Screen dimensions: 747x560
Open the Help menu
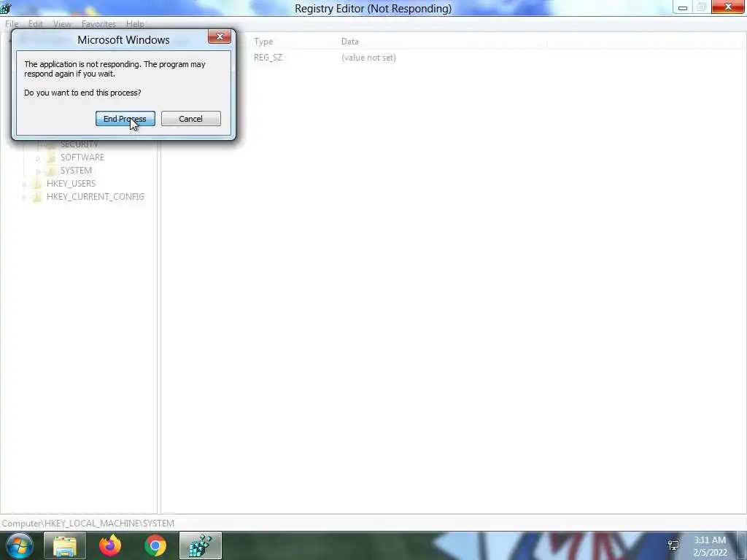pyautogui.click(x=135, y=24)
